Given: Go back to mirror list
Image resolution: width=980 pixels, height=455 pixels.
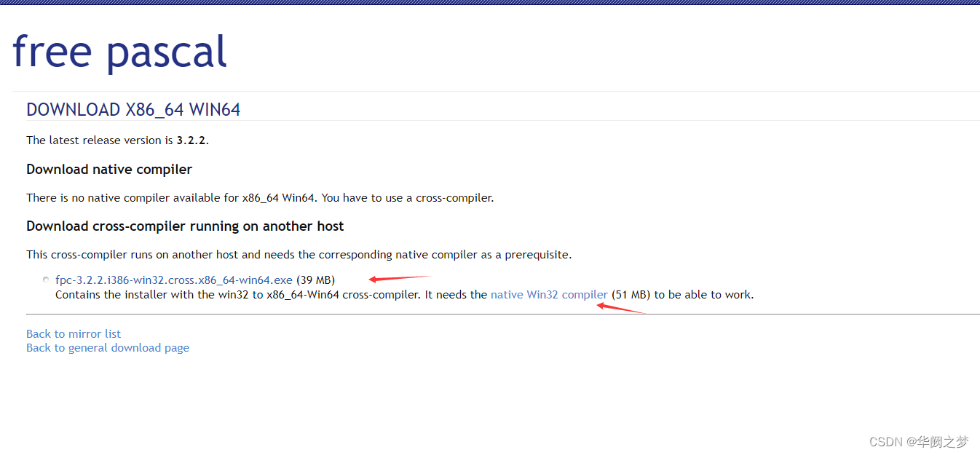Looking at the screenshot, I should [74, 333].
